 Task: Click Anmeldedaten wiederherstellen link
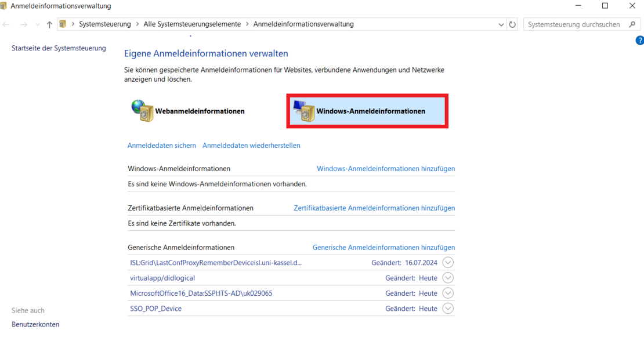click(251, 146)
